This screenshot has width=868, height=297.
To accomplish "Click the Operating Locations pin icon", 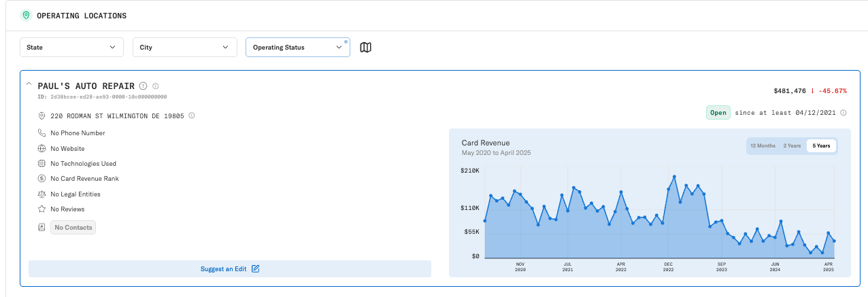I will 26,15.
